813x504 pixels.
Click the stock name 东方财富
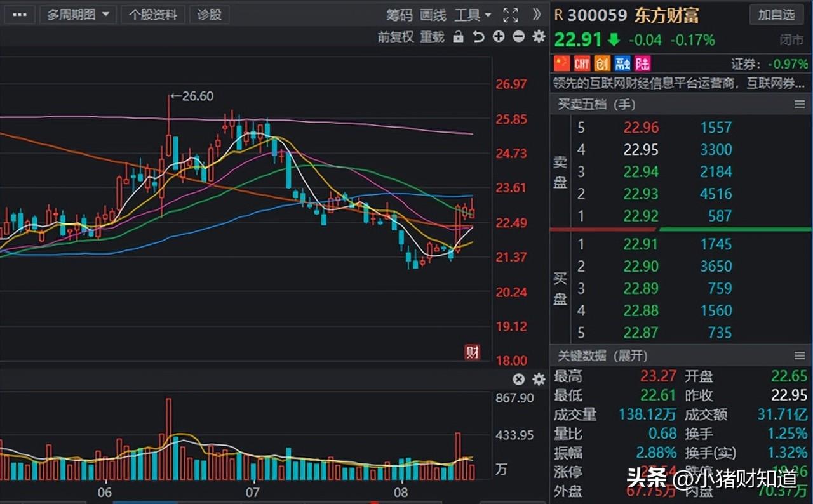pos(666,15)
